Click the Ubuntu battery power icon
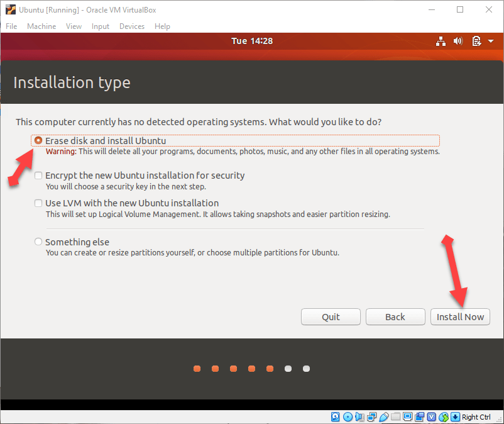 tap(476, 42)
